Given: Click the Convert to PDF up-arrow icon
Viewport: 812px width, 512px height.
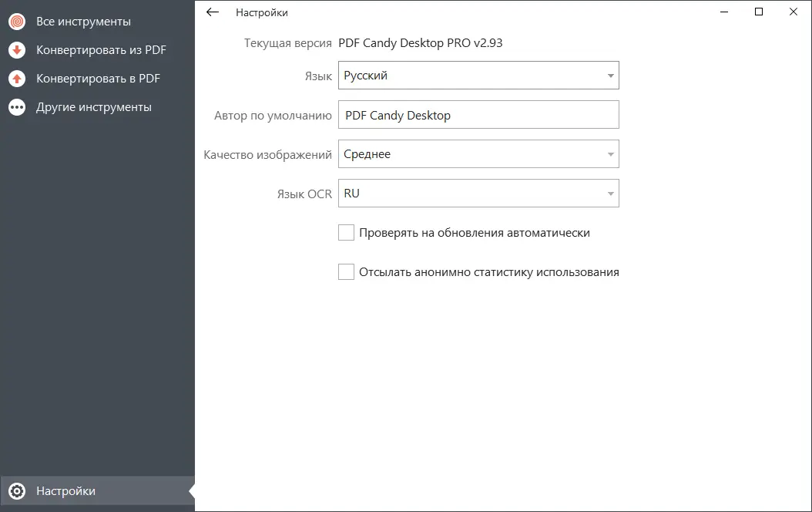Looking at the screenshot, I should [17, 79].
